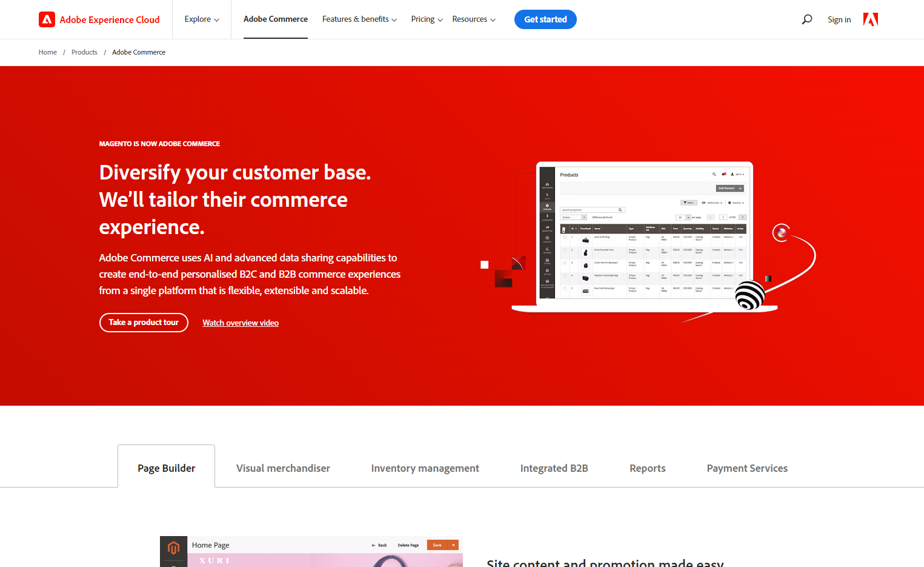924x567 pixels.
Task: Click Delete Page in the preview toolbar
Action: 408,545
